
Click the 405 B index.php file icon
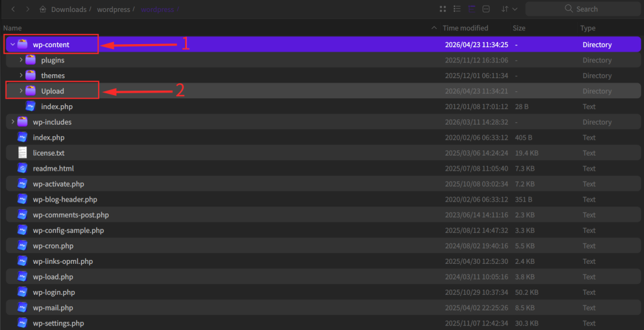23,137
